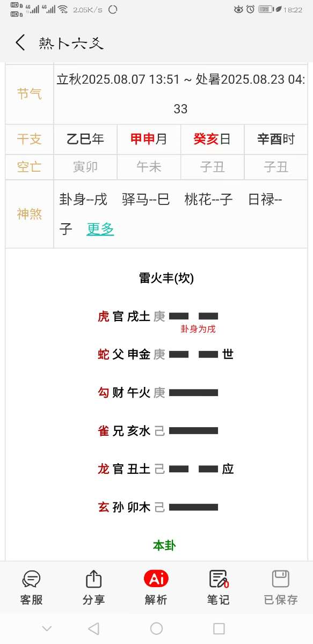
Task: Tap the back arrow icon
Action: click(20, 42)
